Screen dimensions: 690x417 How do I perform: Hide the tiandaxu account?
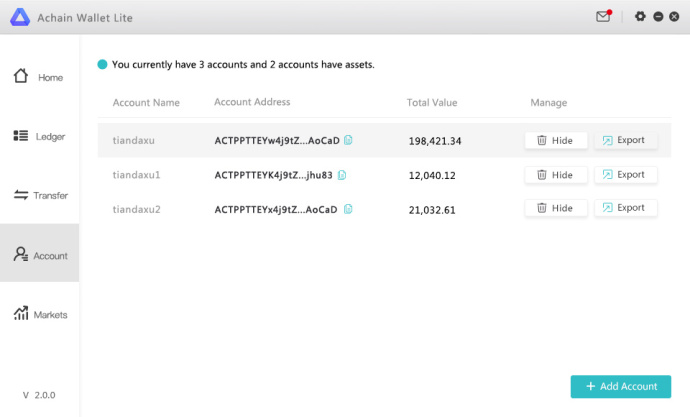[556, 141]
